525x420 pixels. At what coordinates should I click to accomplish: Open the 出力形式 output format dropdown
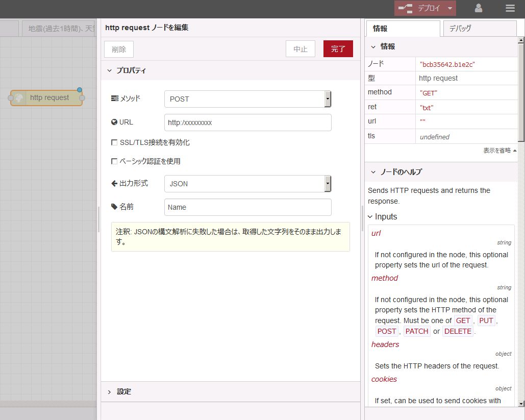248,184
